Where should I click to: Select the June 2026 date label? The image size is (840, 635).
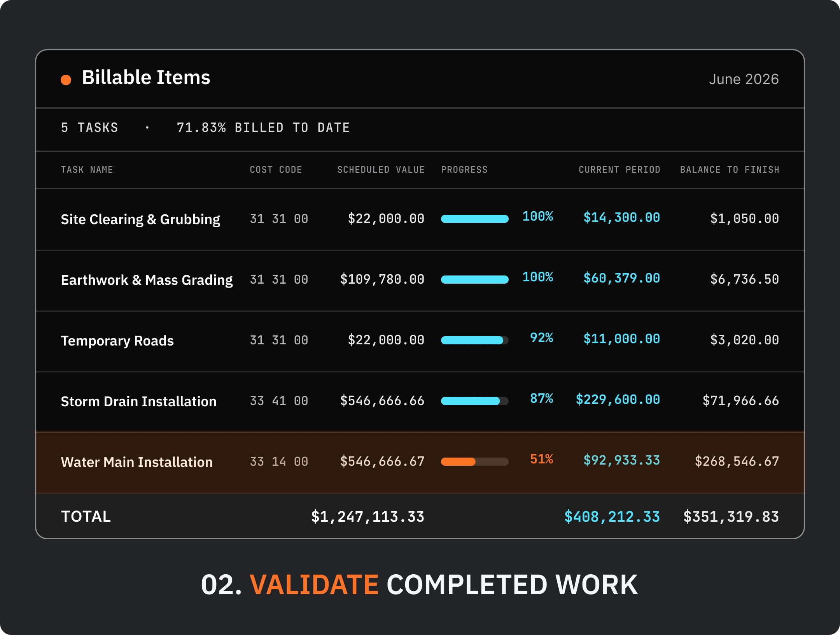[x=744, y=79]
